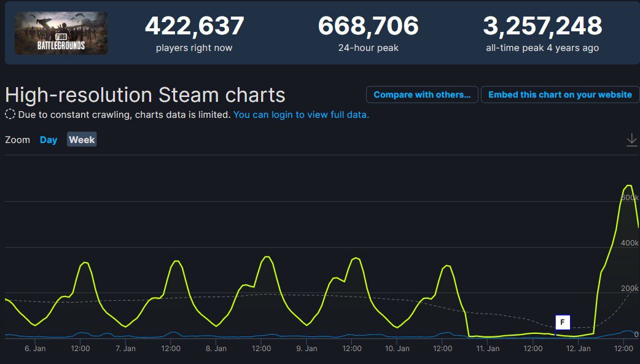The height and width of the screenshot is (364, 640).
Task: Click Embed this chart on your website
Action: click(x=560, y=95)
